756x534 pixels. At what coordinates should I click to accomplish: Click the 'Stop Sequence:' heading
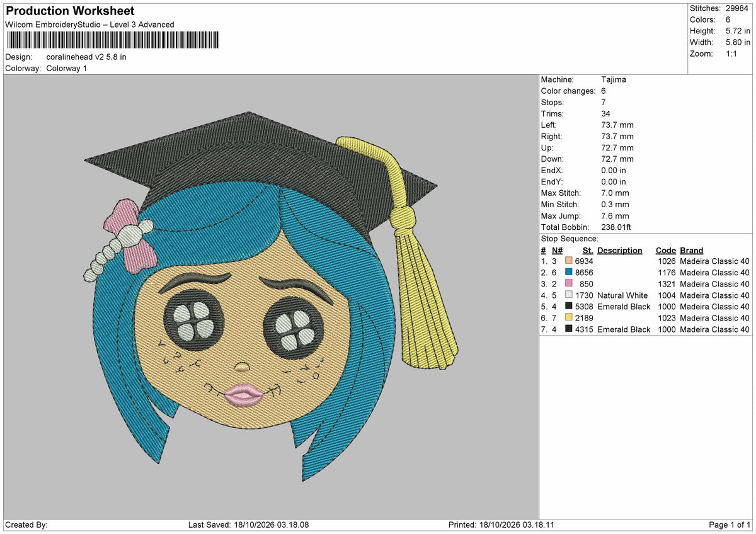[x=570, y=239]
